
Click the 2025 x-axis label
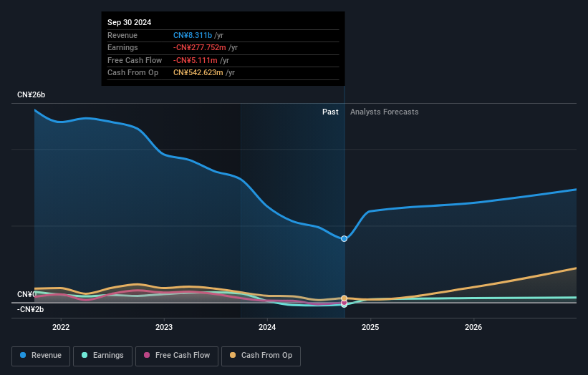[370, 328]
